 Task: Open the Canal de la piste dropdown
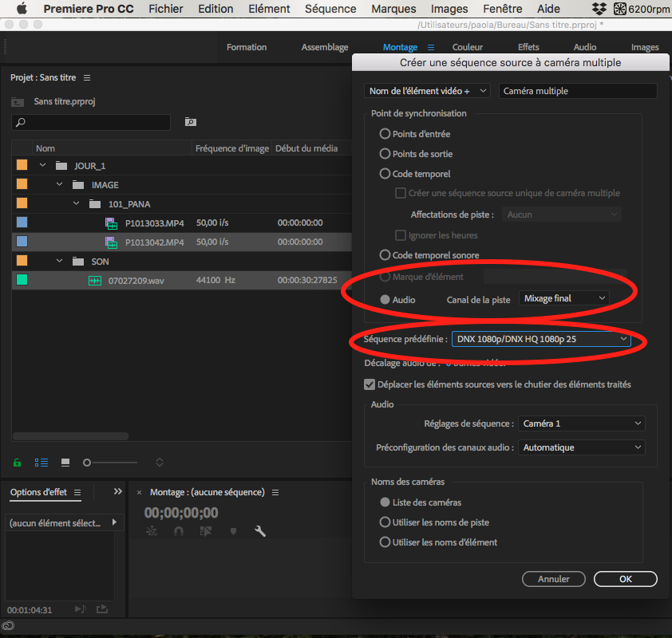564,298
